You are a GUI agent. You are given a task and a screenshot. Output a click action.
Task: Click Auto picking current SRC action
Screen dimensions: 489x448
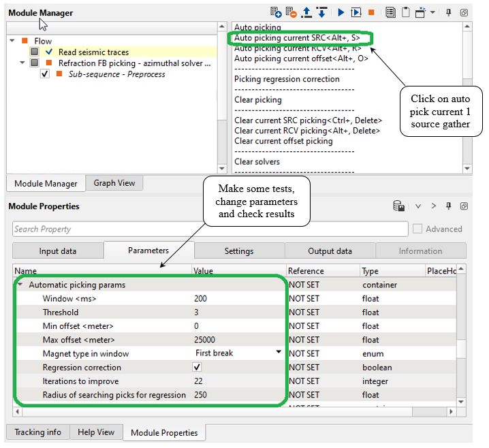click(x=297, y=37)
